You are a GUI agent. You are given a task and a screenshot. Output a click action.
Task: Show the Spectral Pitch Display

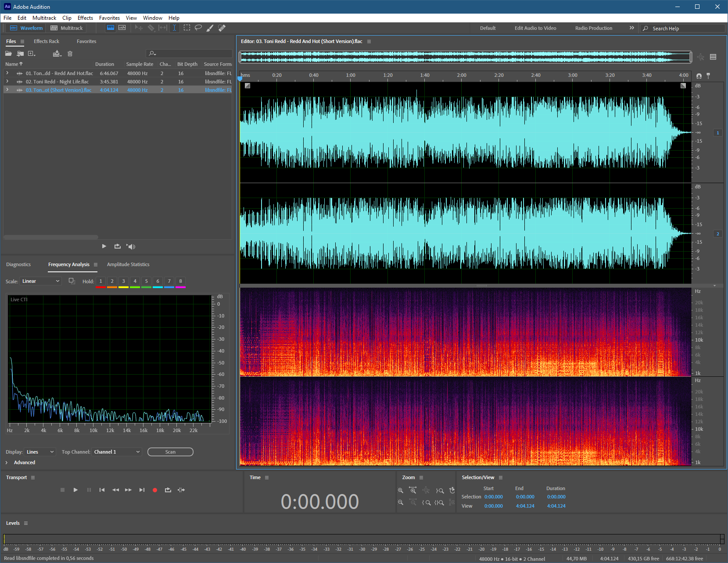pos(122,28)
